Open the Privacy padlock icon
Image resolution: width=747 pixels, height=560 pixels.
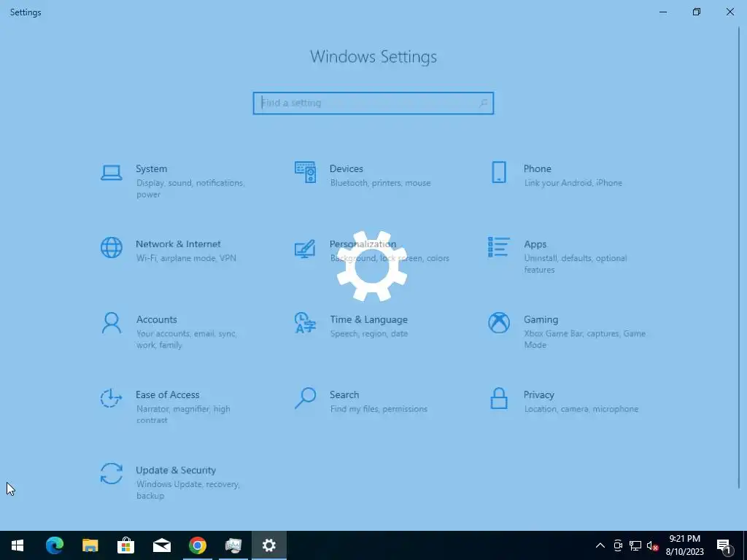click(499, 398)
